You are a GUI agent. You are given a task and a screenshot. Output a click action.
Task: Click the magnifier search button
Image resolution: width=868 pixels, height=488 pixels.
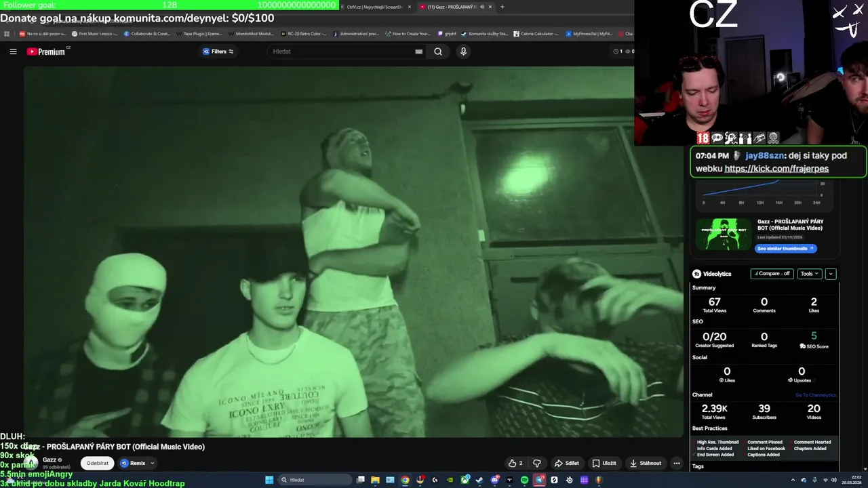[438, 52]
